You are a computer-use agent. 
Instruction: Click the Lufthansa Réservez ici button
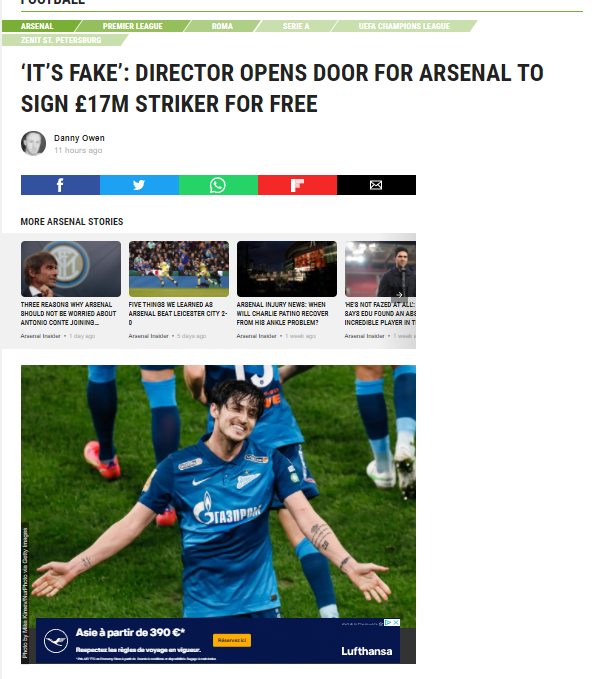pos(232,640)
